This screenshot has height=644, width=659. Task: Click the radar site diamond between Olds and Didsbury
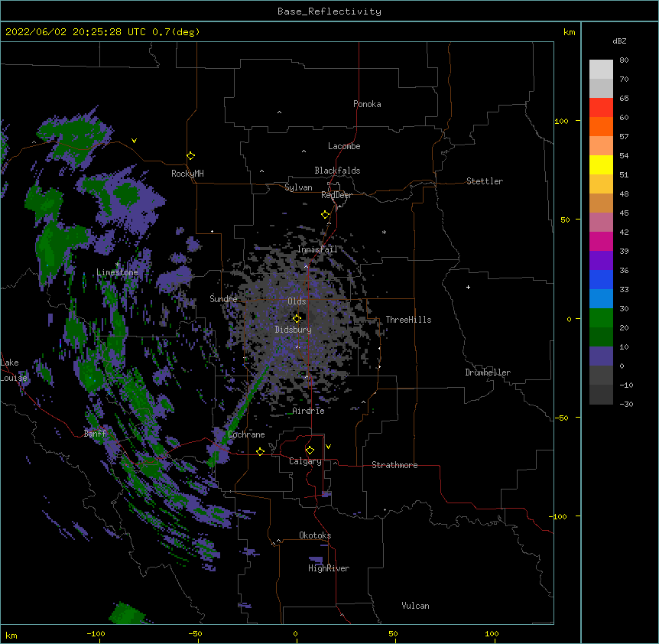click(x=297, y=319)
